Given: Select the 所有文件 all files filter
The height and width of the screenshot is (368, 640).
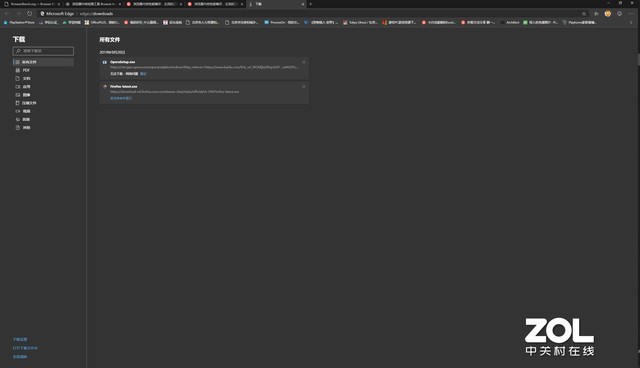Looking at the screenshot, I should click(x=43, y=62).
